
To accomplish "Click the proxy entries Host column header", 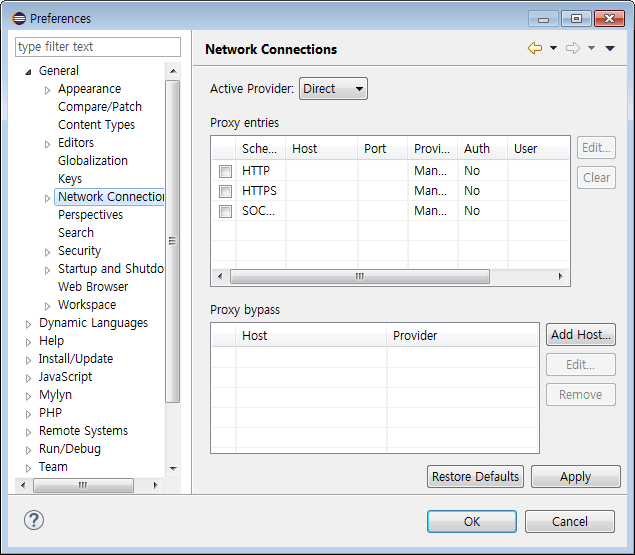I will coord(322,149).
